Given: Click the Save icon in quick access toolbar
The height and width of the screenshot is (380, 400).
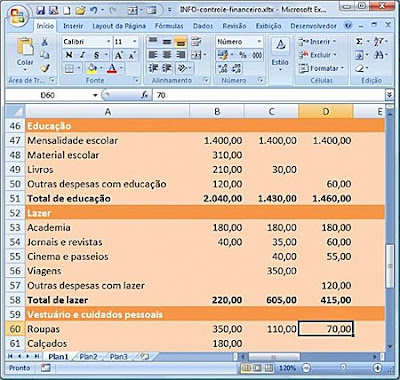Looking at the screenshot, I should point(40,10).
